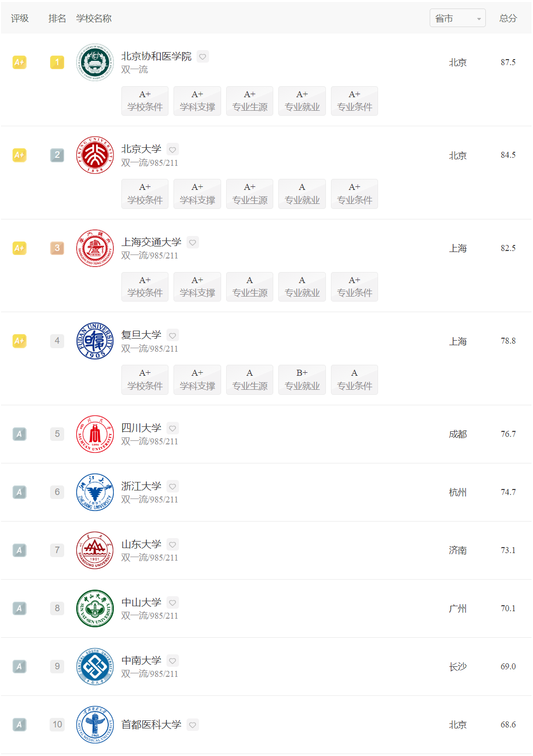
Task: Sort by the 总分 column header
Action: pos(508,19)
